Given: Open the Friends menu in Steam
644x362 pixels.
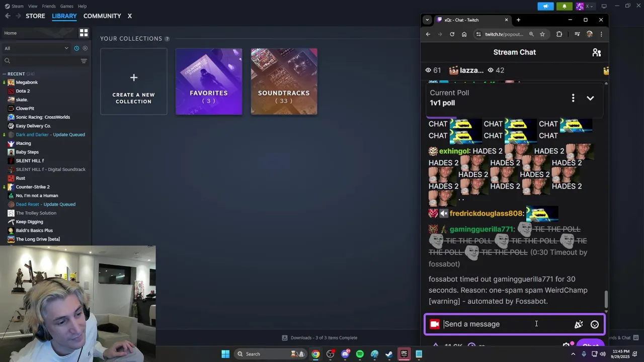Looking at the screenshot, I should 49,6.
